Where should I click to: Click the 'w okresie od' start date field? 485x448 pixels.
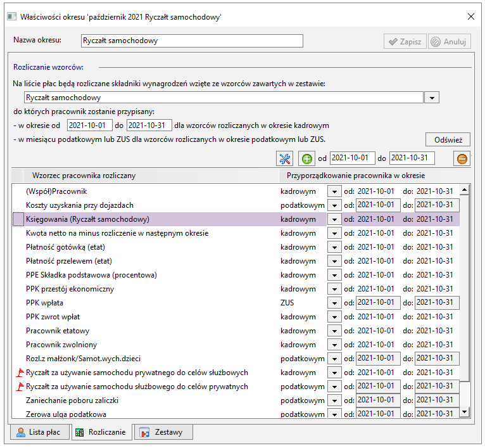[90, 125]
